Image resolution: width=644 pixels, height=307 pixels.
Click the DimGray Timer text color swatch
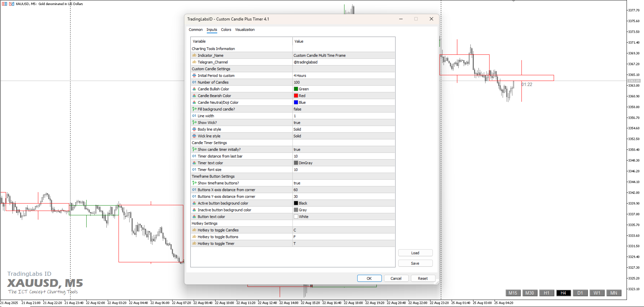[x=296, y=163]
